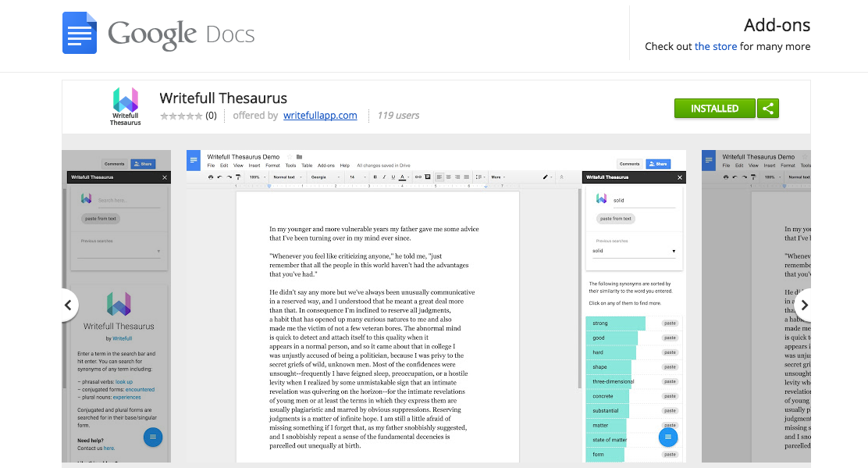Click 'paste from text' button in center sidebar

point(616,219)
